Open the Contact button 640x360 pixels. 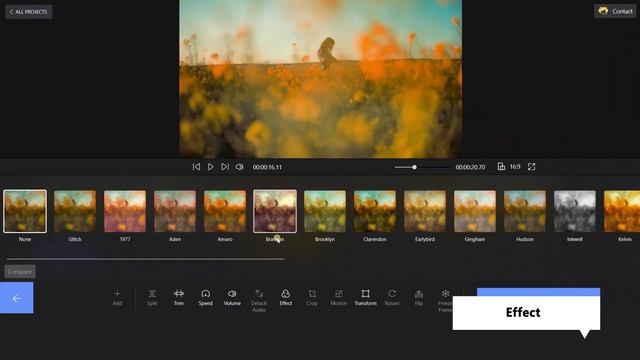615,11
